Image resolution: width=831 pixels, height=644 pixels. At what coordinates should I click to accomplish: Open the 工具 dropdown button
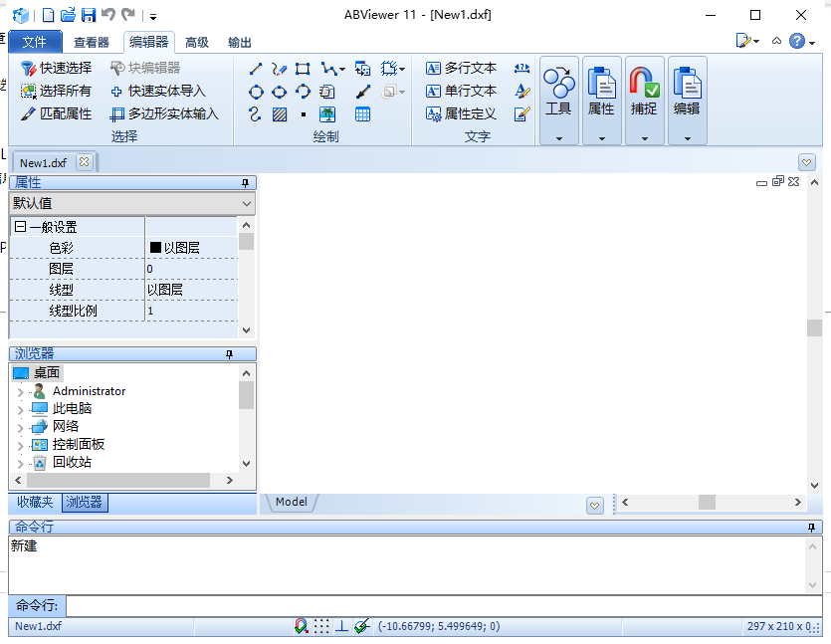(x=558, y=101)
